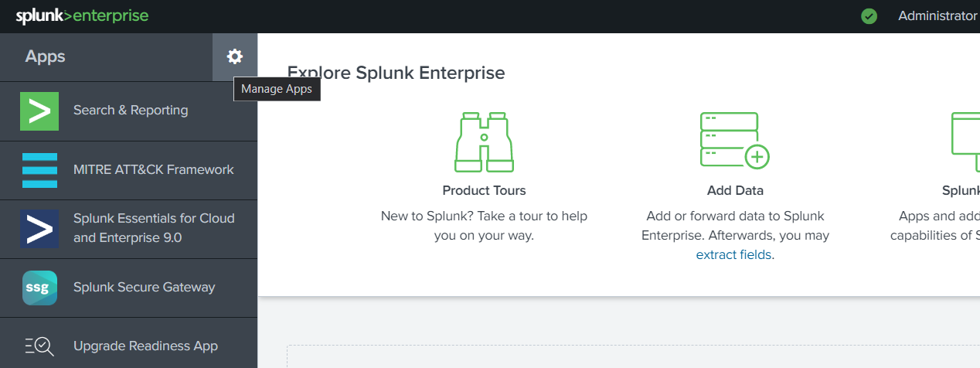Select Splunk Essentials for Cloud and Enterprise 9.0
The height and width of the screenshot is (368, 980).
click(x=154, y=228)
